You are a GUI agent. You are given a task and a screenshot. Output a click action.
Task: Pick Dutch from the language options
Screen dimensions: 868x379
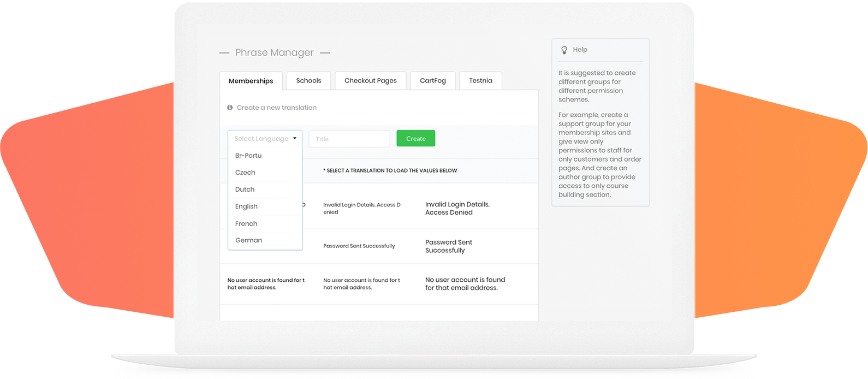245,189
